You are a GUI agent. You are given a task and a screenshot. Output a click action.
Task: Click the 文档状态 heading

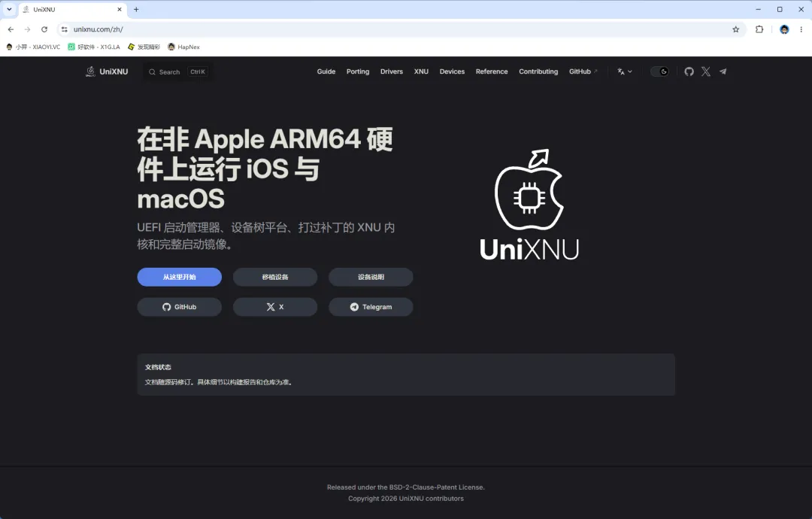click(158, 367)
